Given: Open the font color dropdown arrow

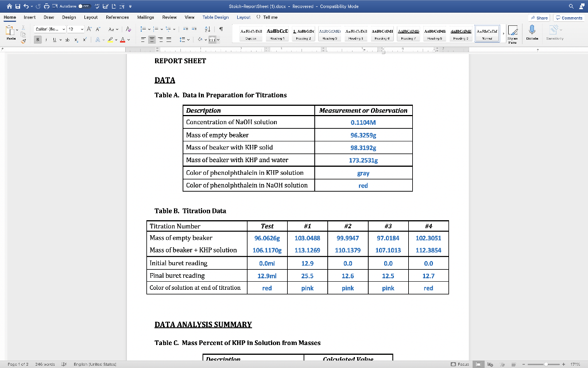Looking at the screenshot, I should click(128, 40).
